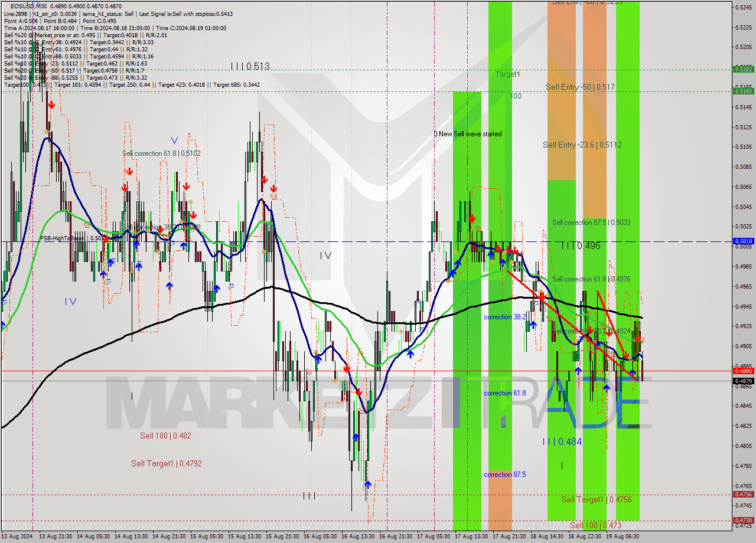The width and height of the screenshot is (756, 543).
Task: Select 'Sell correction 87.5 | 0.5033' label
Action: pos(591,223)
